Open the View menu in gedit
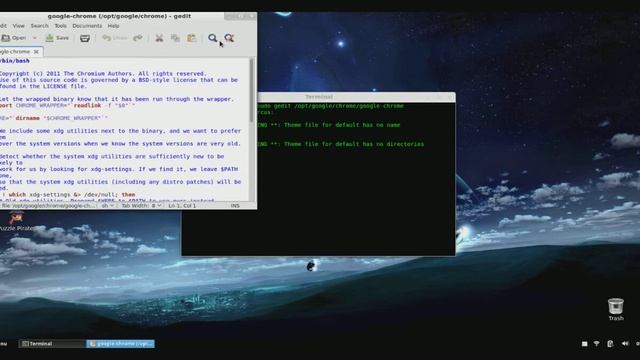640x360 pixels. click(18, 26)
